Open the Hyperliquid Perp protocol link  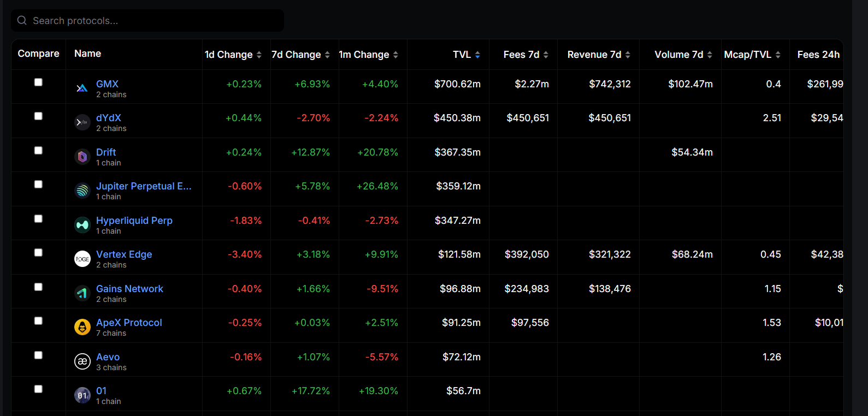coord(134,221)
